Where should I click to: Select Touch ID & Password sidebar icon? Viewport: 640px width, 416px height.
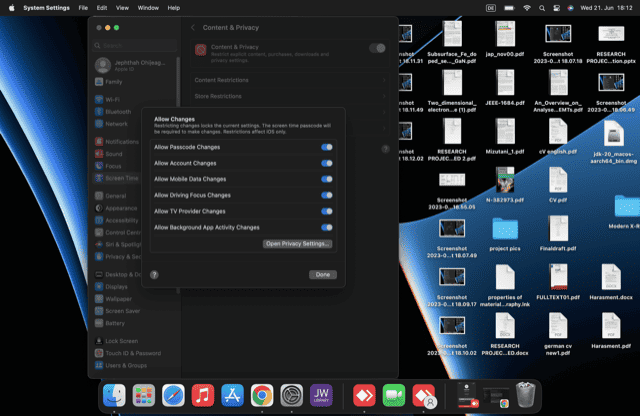coord(99,353)
